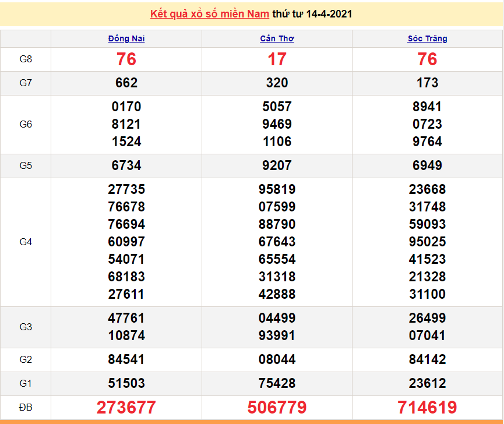Click the G3 row header cell
Screen dimensions: 504x424
point(26,327)
